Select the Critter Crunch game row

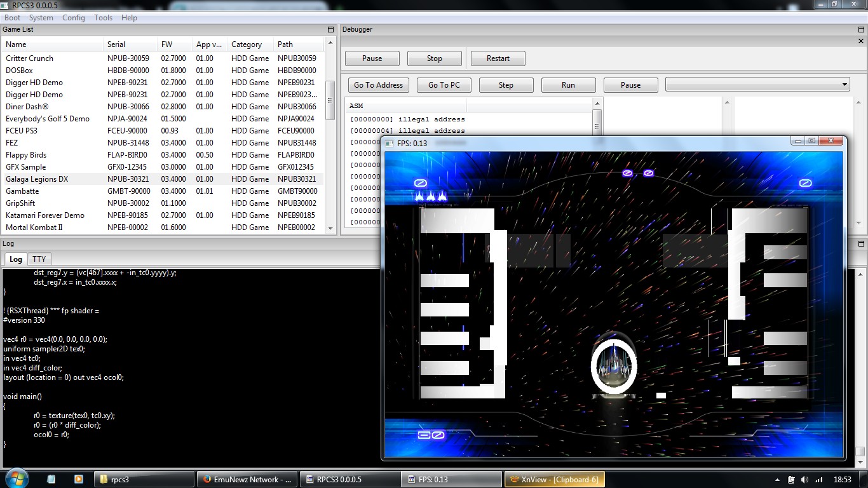[163, 58]
